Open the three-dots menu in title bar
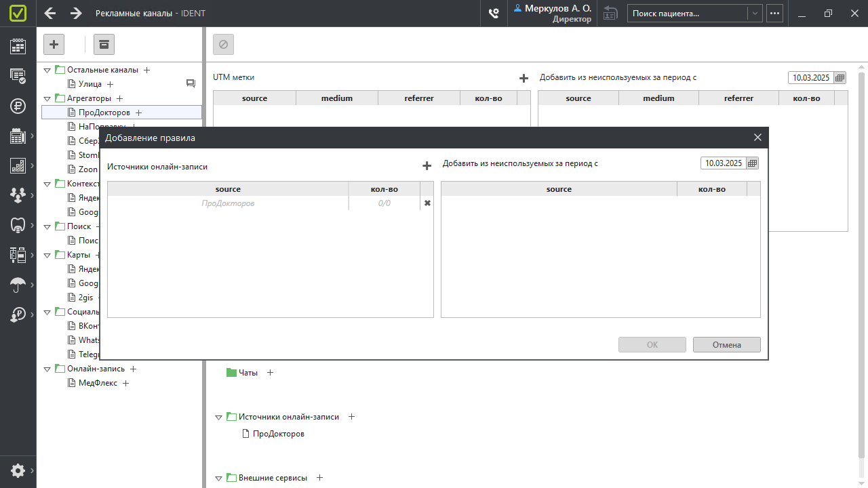The height and width of the screenshot is (488, 868). pos(774,14)
